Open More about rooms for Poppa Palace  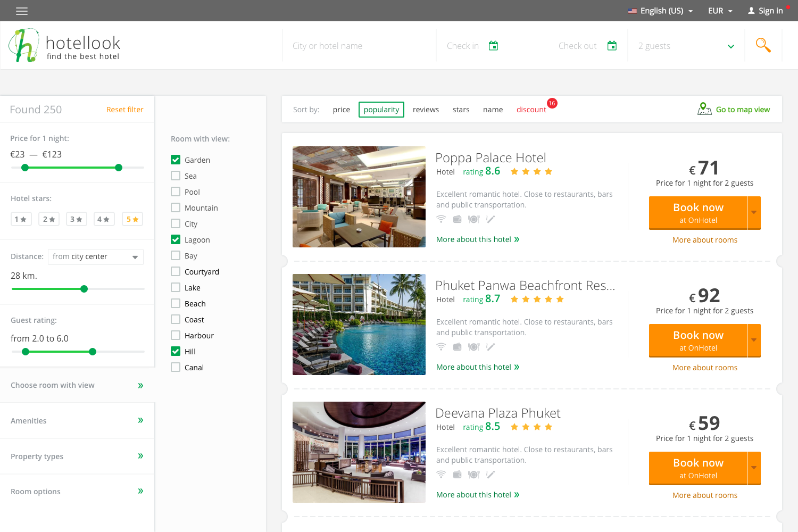tap(705, 240)
